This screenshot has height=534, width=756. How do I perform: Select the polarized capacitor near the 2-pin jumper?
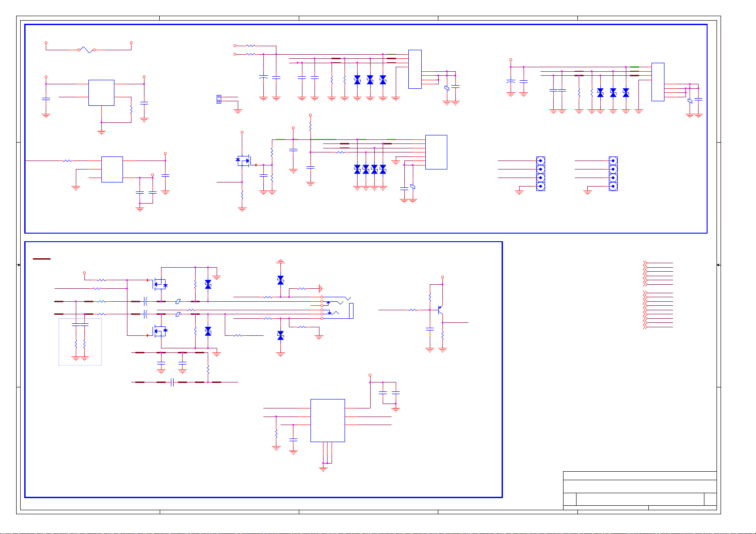(x=263, y=78)
